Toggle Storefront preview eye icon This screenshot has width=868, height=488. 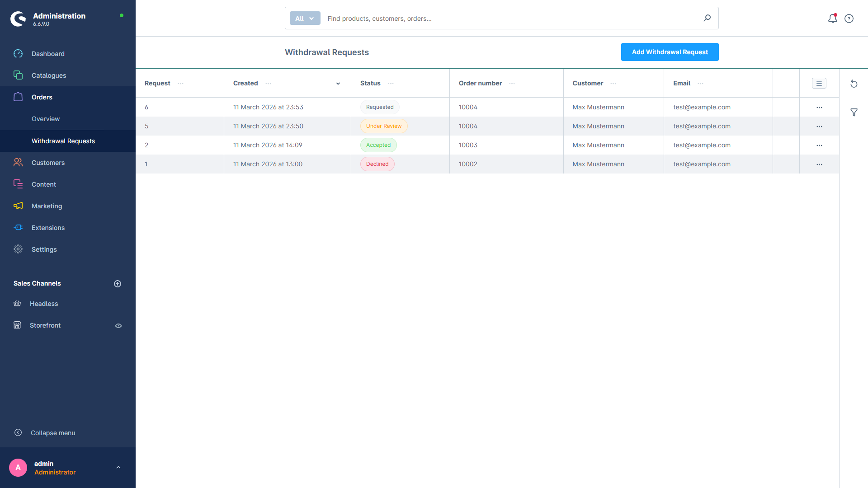pos(118,326)
